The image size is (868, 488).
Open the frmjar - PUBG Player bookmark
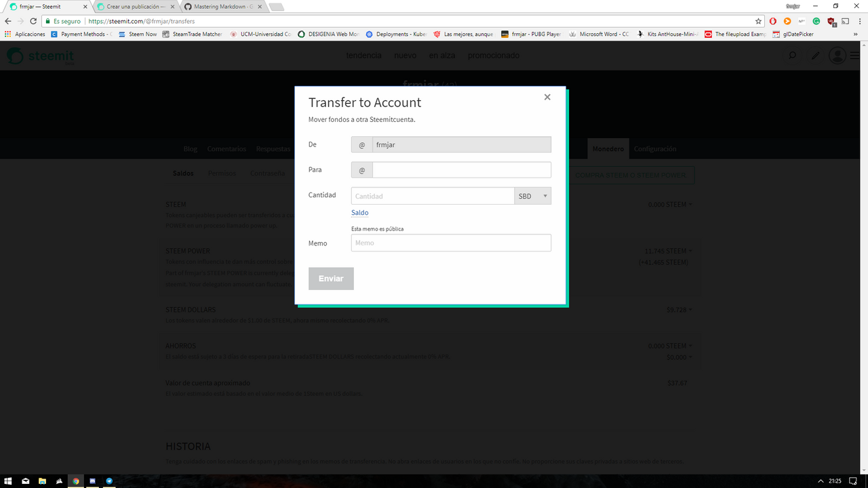[x=531, y=34]
